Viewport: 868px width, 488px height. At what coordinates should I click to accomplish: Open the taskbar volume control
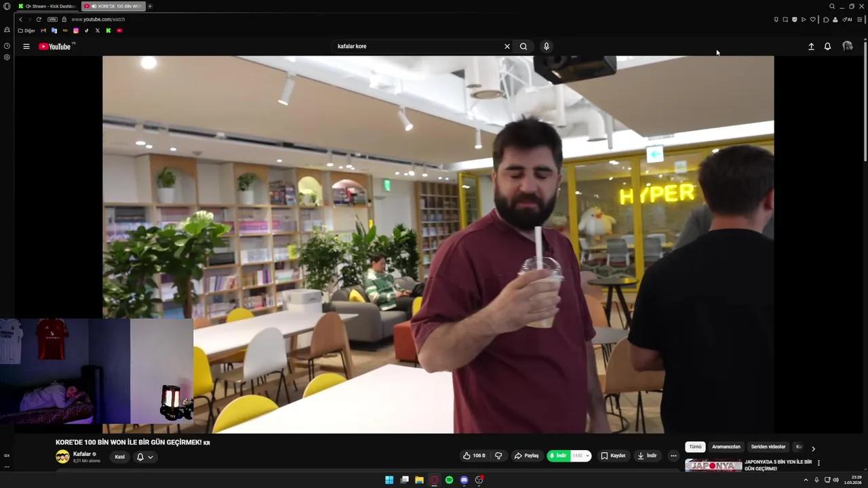836,480
